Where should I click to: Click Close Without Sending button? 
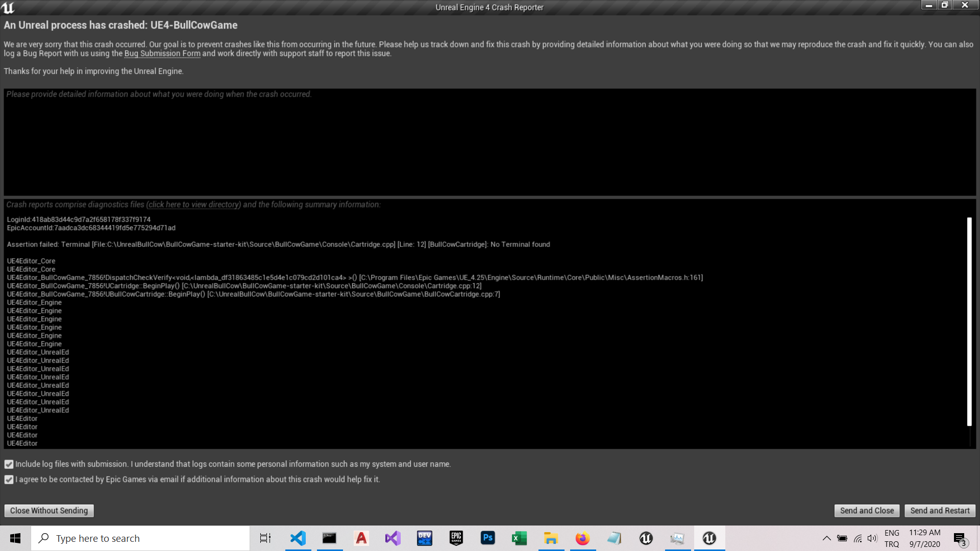[x=49, y=511]
